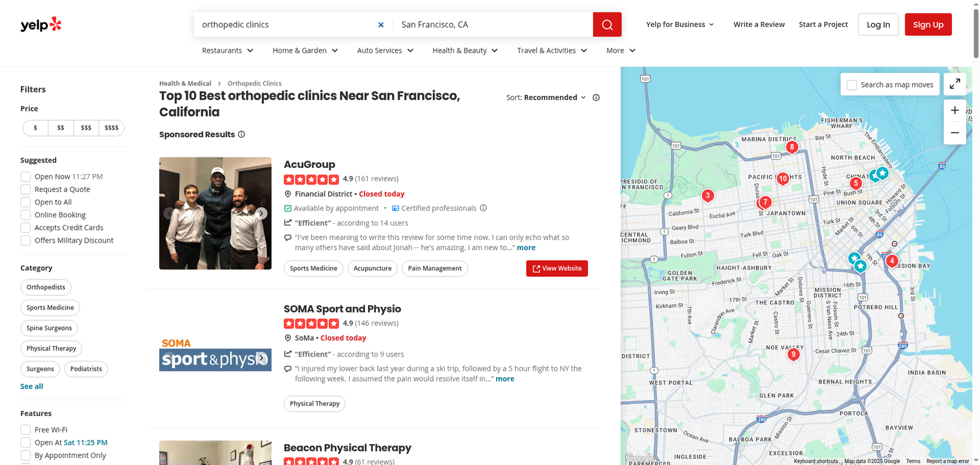
Task: Select Orthopedists category chip
Action: coord(46,287)
